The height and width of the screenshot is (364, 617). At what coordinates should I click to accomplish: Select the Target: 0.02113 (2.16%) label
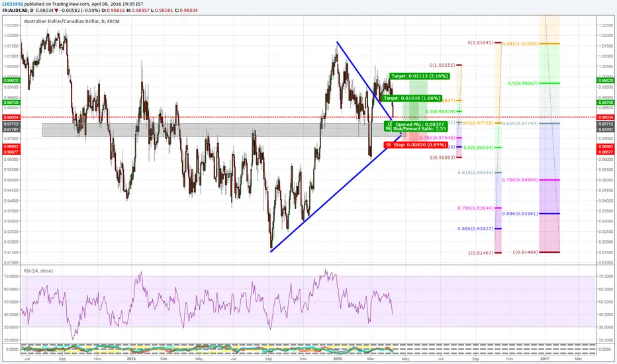[x=420, y=76]
